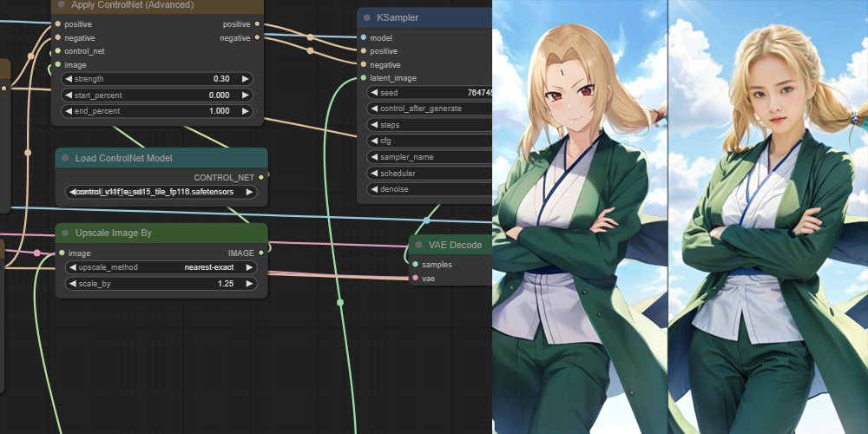
Task: Click the end_percent 1.000 field
Action: 156,111
